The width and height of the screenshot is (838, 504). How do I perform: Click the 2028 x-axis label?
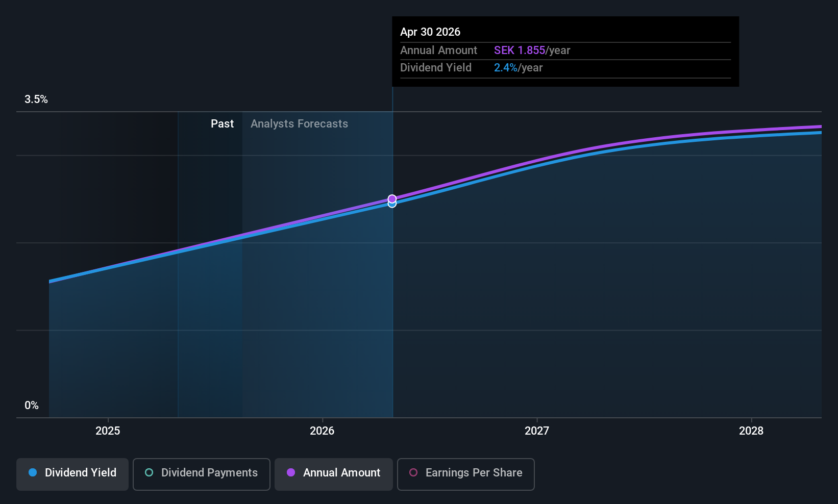751,431
